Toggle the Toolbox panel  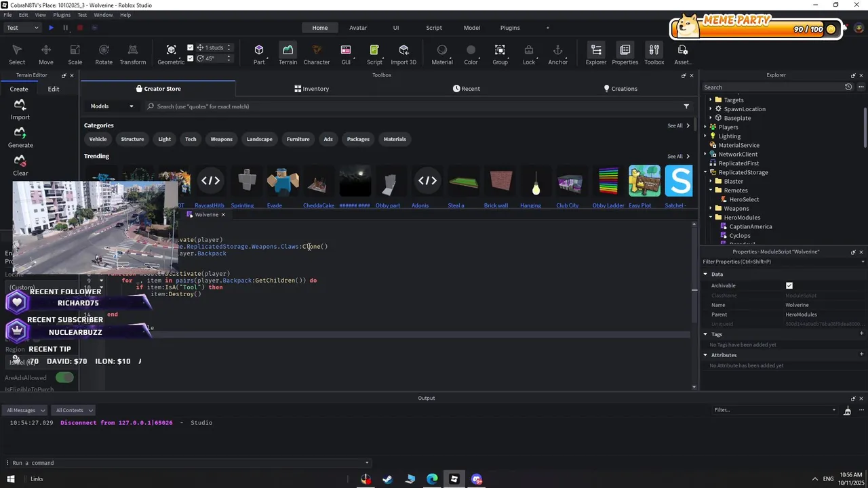pyautogui.click(x=654, y=54)
